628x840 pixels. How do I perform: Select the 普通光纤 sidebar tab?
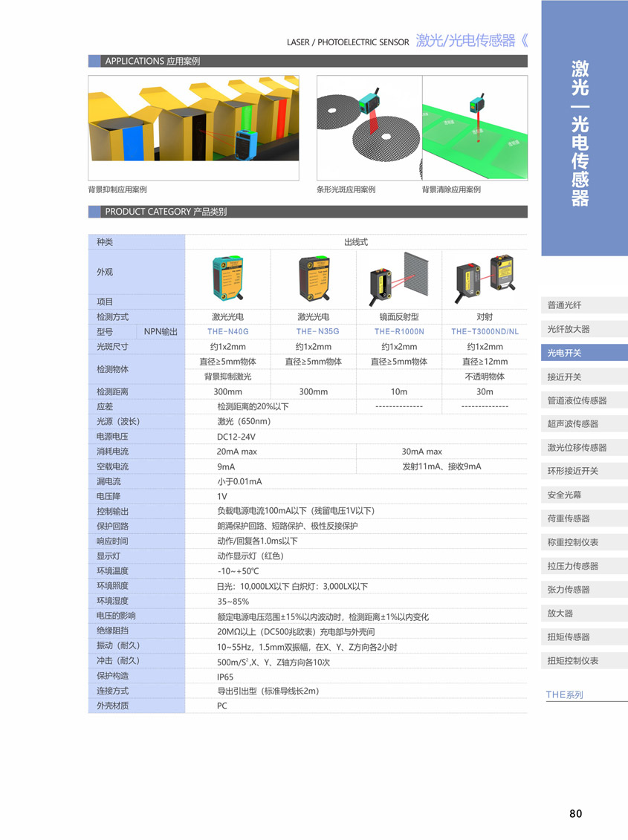pos(584,305)
